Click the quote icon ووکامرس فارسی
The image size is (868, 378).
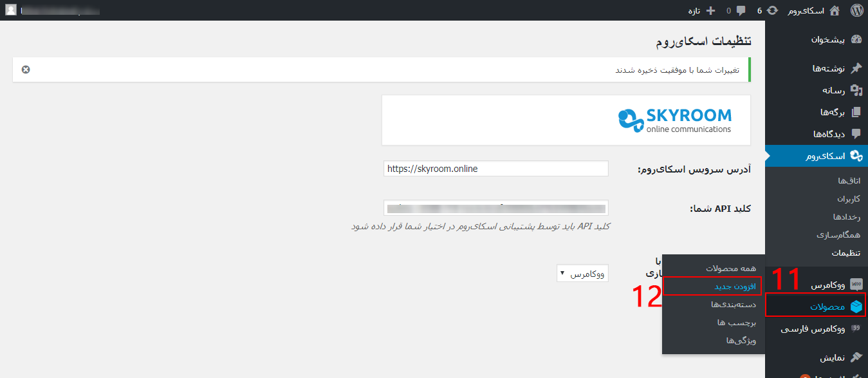[856, 328]
